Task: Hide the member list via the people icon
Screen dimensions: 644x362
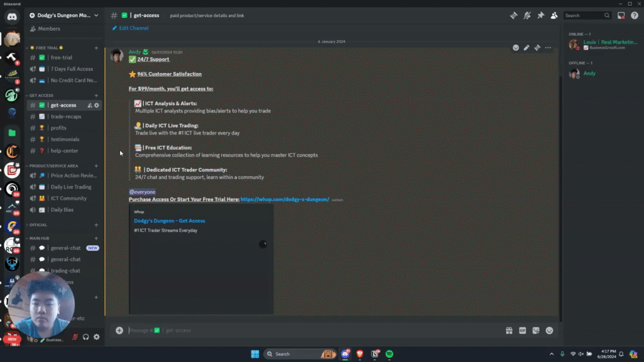Action: click(554, 15)
